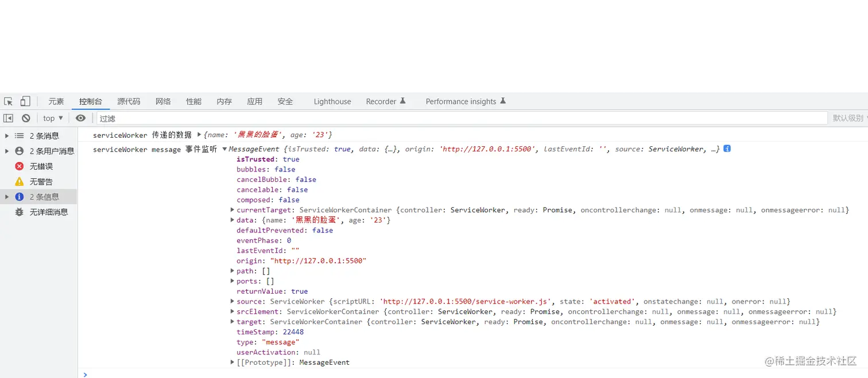The image size is (868, 378).
Task: Select the 无详细消息 sidebar row
Action: 38,212
